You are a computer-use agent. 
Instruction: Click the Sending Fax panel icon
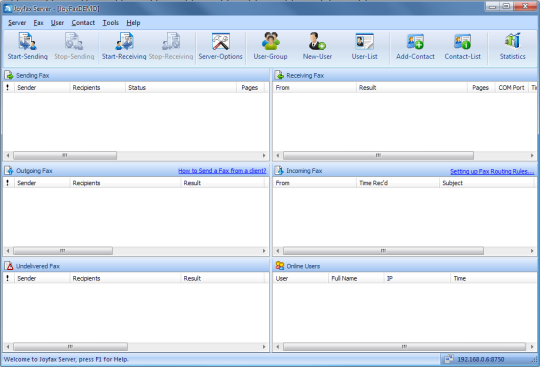click(9, 75)
